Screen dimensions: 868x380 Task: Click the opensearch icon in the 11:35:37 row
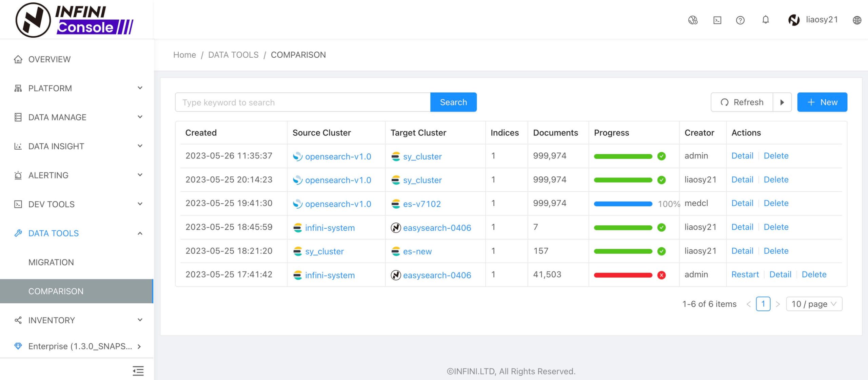[x=297, y=156]
